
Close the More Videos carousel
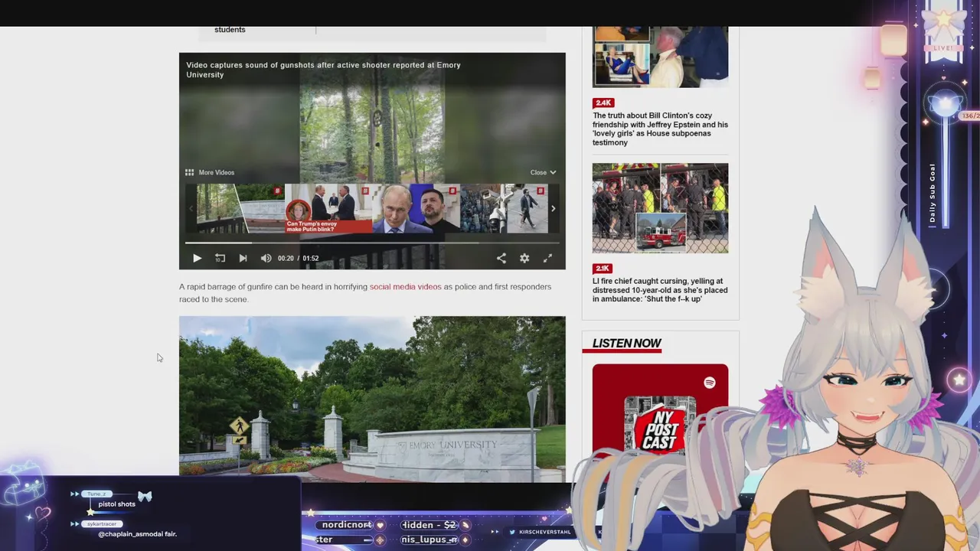click(543, 172)
